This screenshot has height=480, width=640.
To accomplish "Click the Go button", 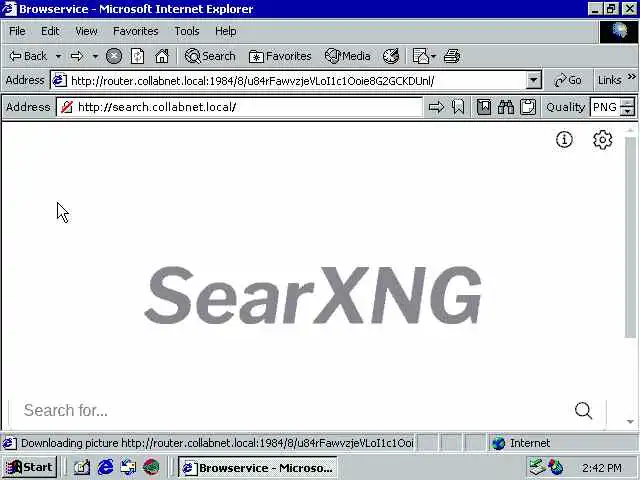I will click(567, 80).
